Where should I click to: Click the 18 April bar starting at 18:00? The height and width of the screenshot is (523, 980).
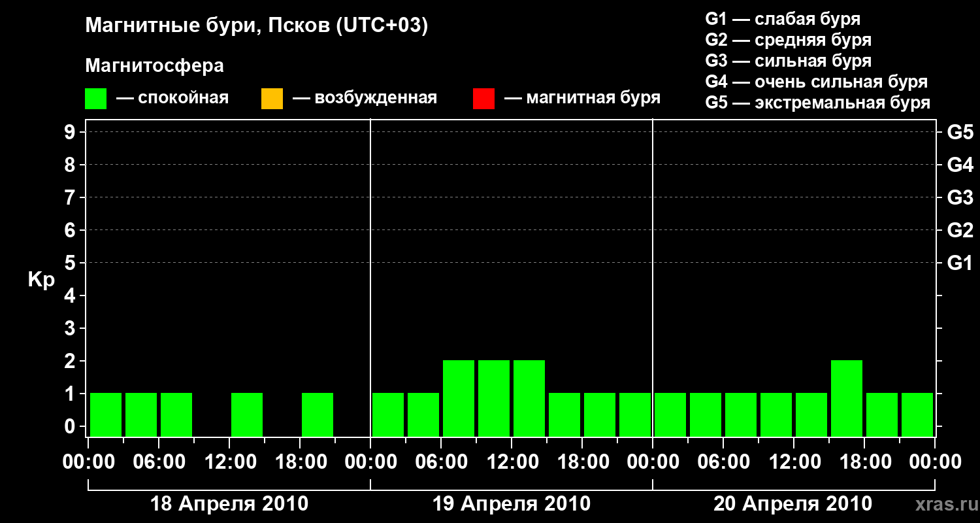(318, 414)
